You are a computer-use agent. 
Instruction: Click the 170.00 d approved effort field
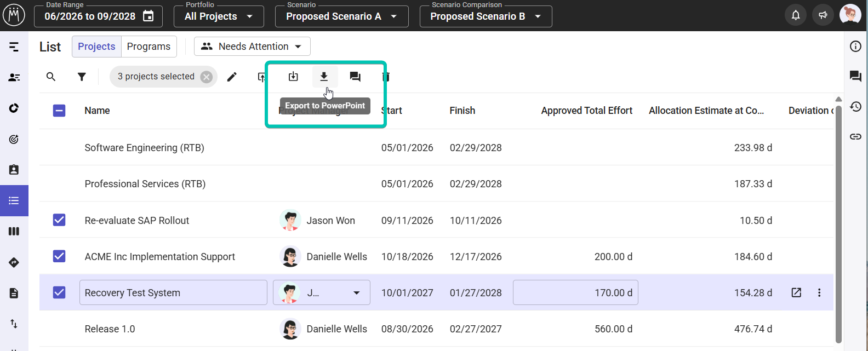(575, 292)
